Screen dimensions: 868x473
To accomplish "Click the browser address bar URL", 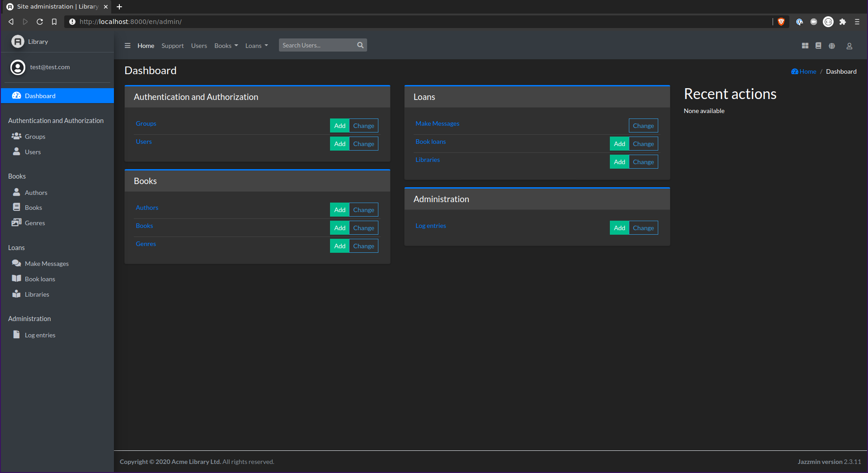I will (x=131, y=22).
